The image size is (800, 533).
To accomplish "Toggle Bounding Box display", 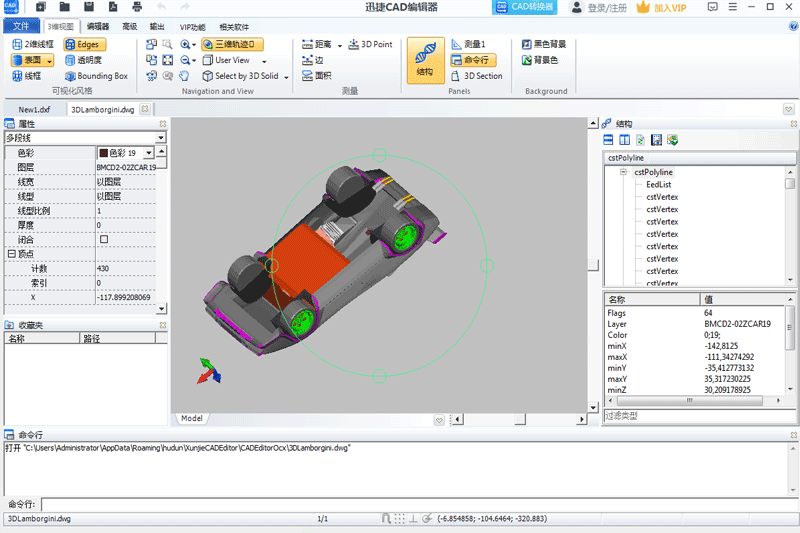I will (x=96, y=76).
